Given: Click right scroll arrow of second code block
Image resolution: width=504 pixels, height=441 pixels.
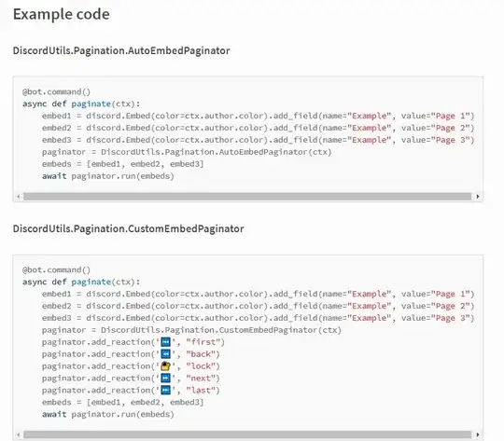Looking at the screenshot, I should (x=478, y=434).
